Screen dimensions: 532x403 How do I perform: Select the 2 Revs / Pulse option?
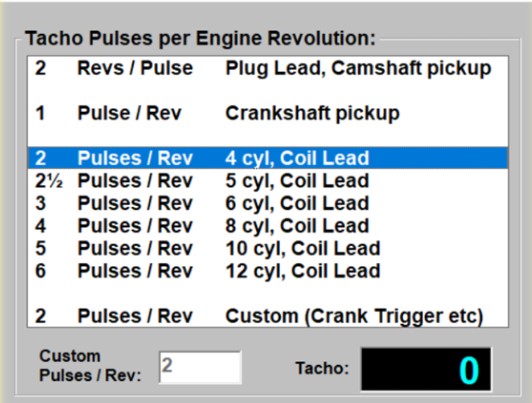[268, 68]
